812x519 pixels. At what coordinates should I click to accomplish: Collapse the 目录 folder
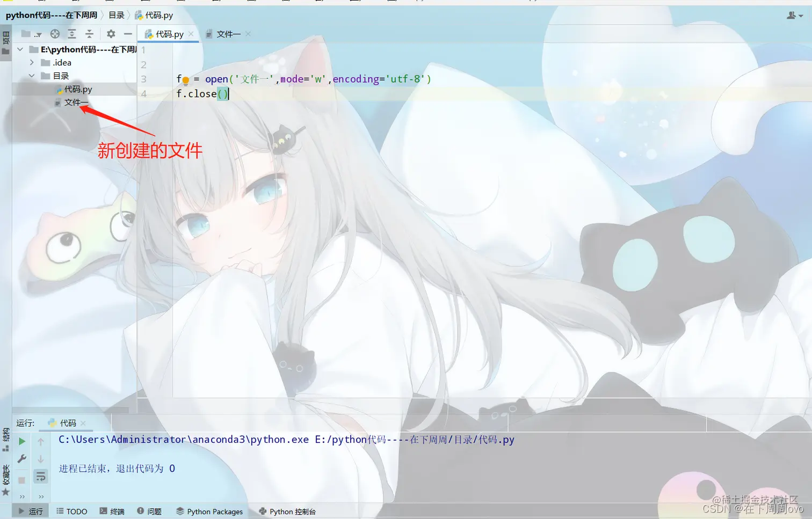(32, 76)
